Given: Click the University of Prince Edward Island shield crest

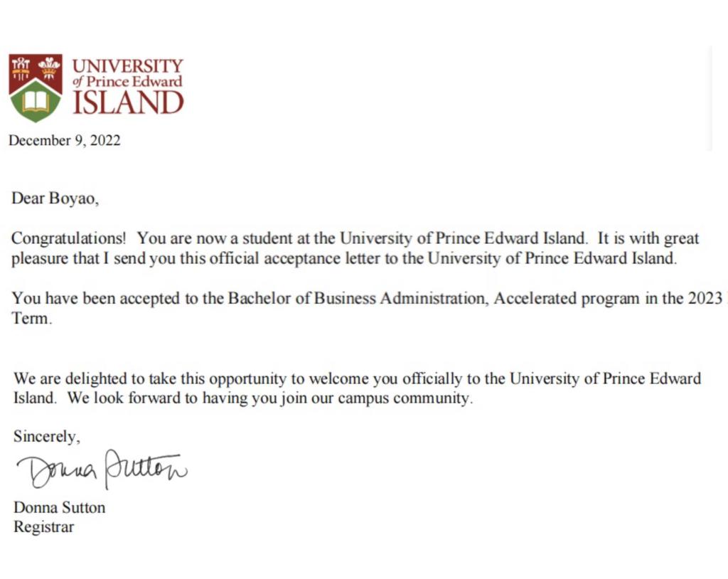Looking at the screenshot, I should pos(35,87).
